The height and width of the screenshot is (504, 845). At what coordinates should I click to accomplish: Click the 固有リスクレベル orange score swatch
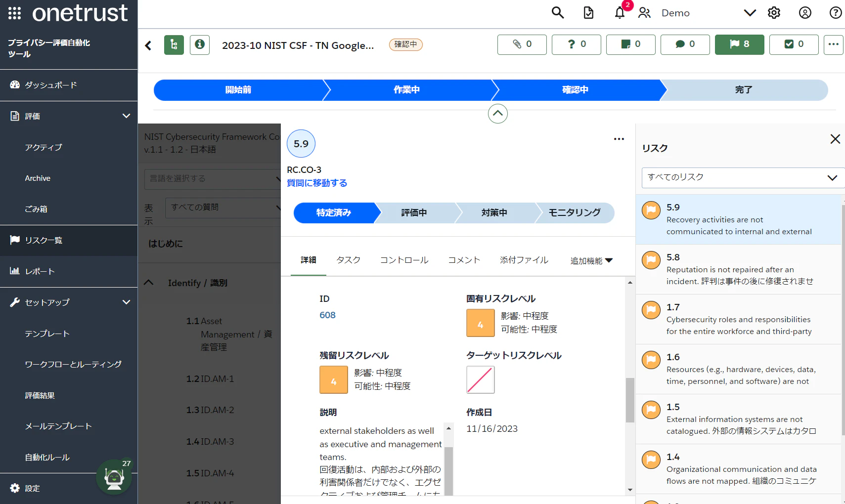[x=481, y=323]
